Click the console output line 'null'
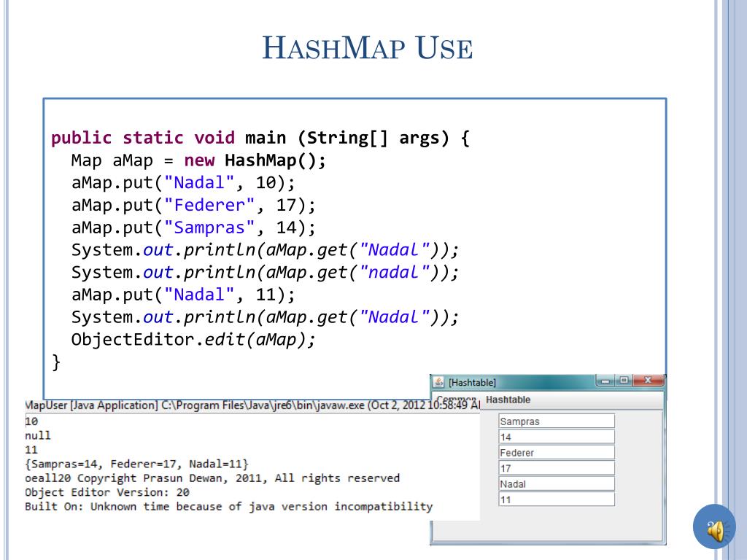 coord(38,435)
